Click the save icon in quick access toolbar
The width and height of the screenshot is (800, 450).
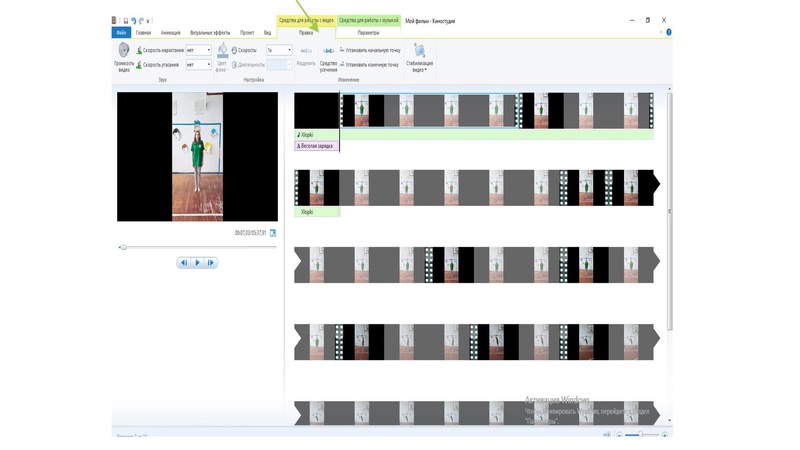125,20
